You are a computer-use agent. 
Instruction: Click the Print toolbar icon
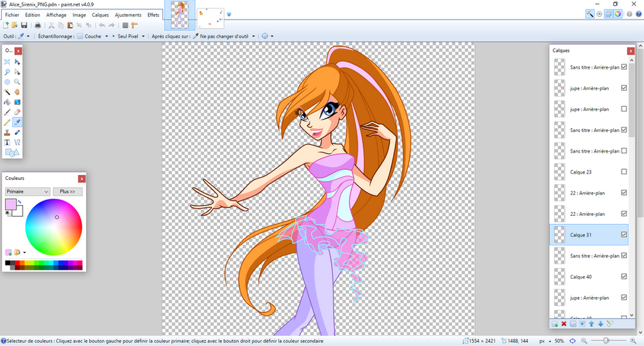coord(37,25)
